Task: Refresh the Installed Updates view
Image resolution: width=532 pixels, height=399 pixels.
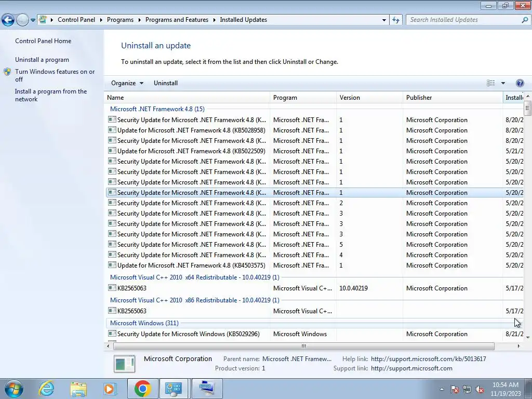Action: pos(395,20)
